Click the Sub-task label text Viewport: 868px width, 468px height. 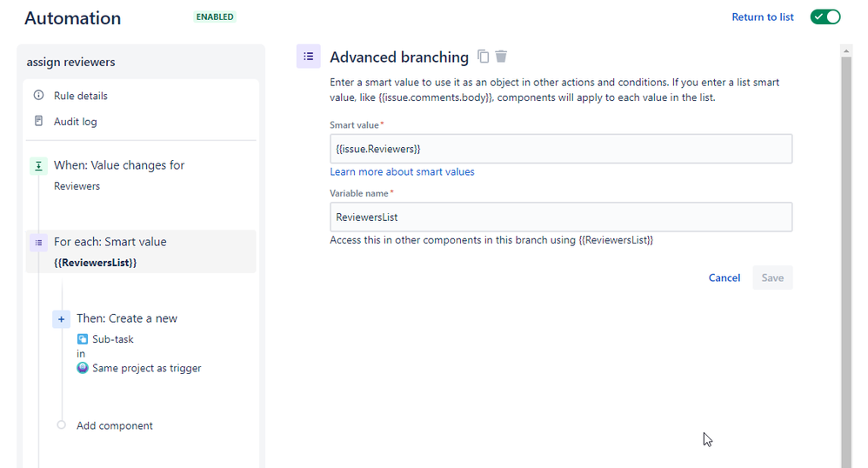113,339
